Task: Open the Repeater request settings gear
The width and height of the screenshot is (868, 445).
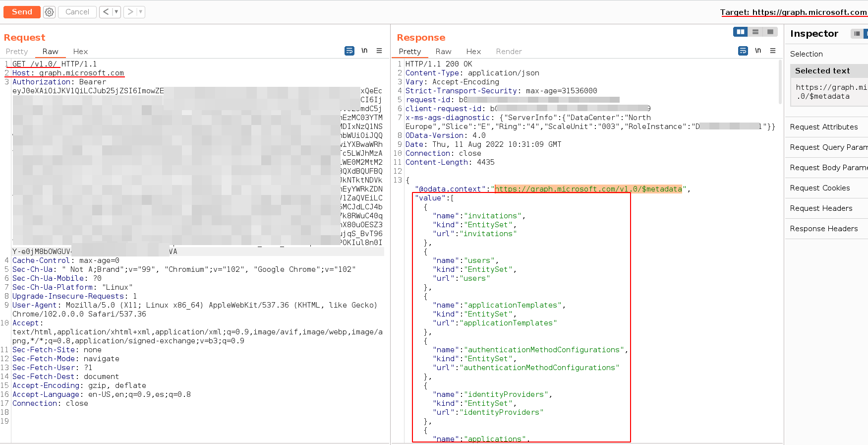Action: click(49, 12)
